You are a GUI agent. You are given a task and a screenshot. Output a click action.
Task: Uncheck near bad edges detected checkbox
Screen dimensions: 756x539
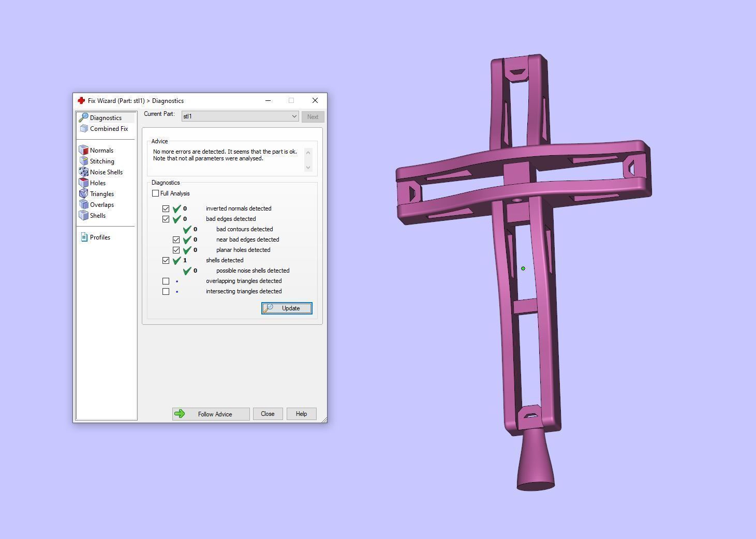click(x=176, y=239)
